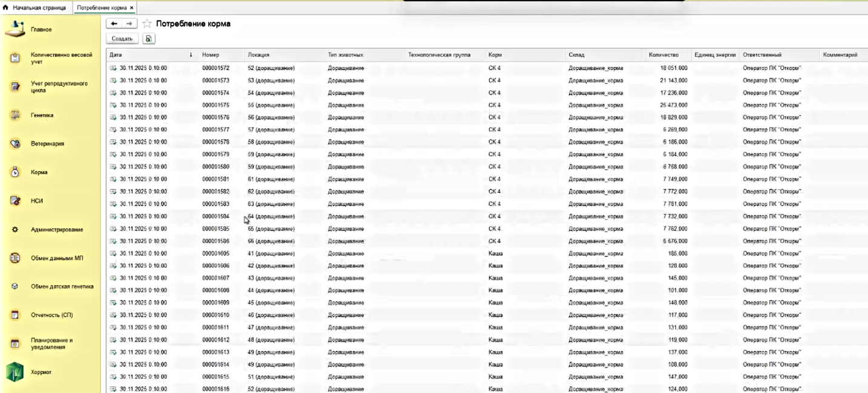Open the Ветеринария section icon

click(15, 144)
